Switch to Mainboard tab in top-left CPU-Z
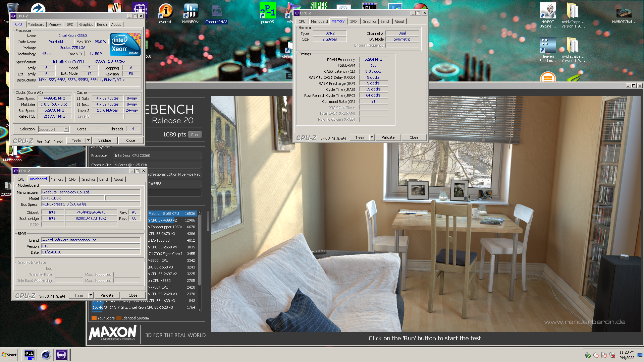Image resolution: width=644 pixels, height=362 pixels. click(36, 24)
